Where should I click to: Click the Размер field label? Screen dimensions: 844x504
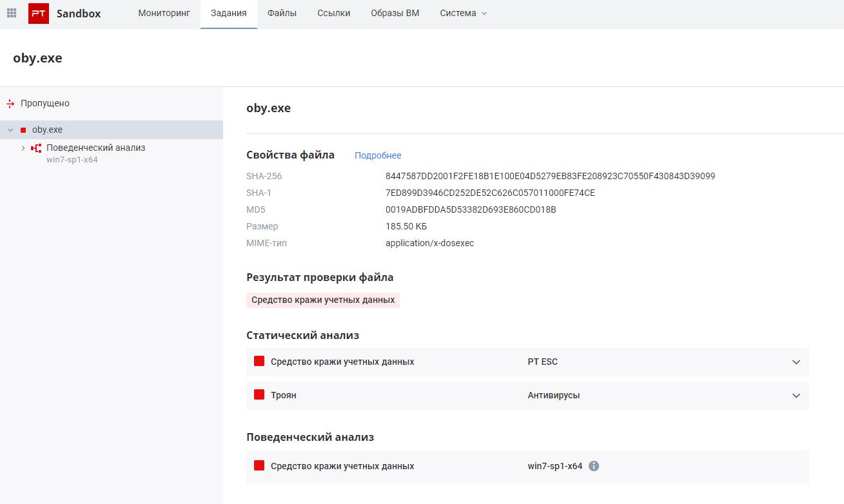coord(262,226)
